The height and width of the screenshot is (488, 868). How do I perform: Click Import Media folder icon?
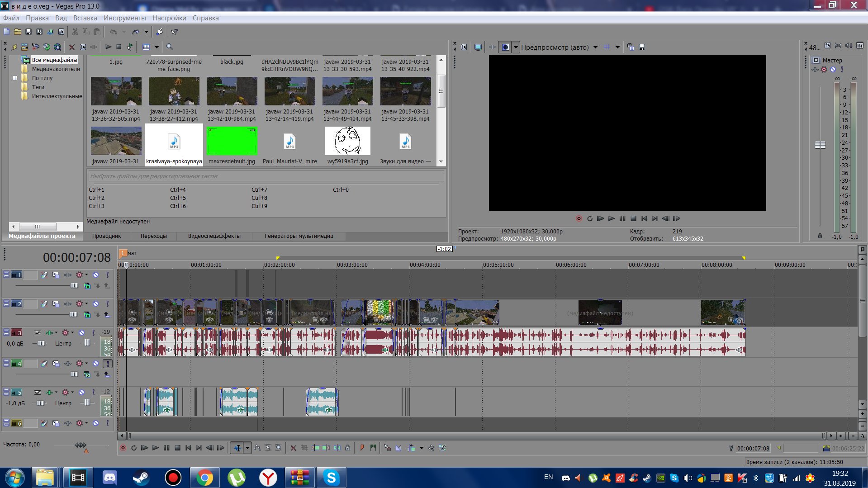[24, 47]
